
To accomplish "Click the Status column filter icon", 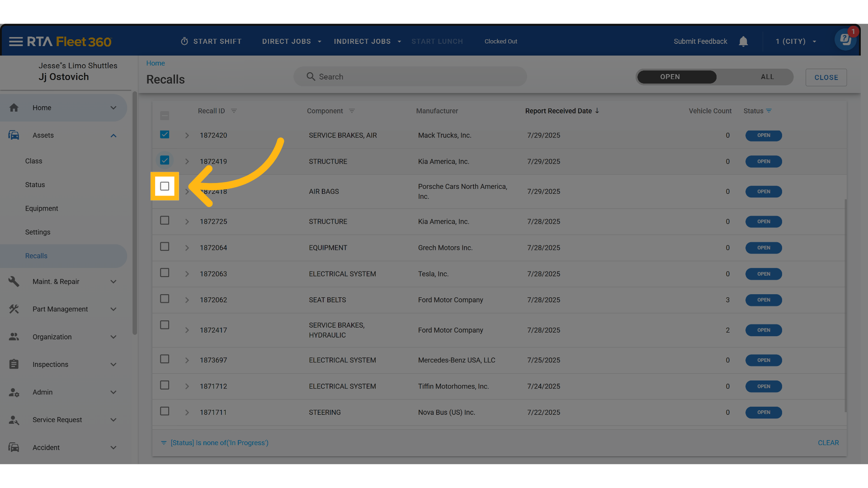I will 769,111.
